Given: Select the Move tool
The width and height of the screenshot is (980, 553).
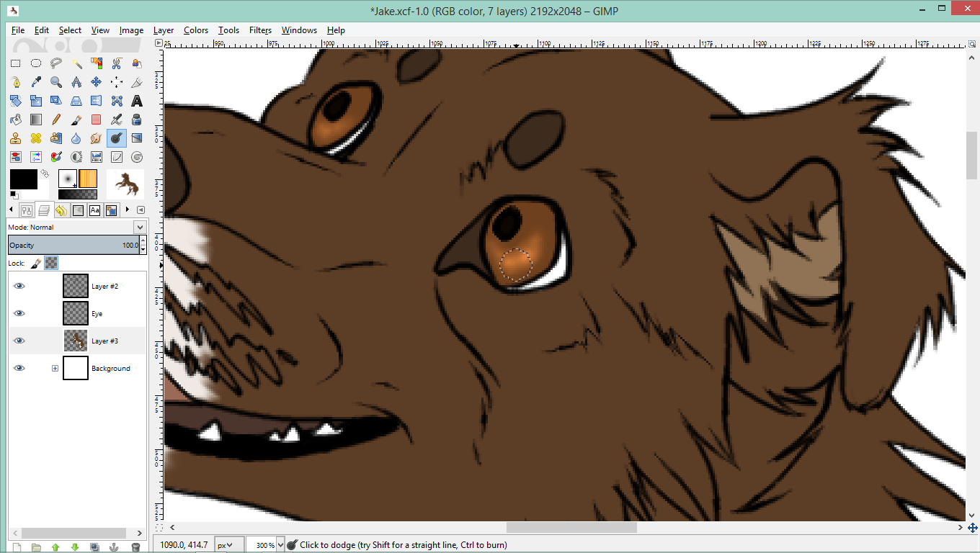Looking at the screenshot, I should pos(97,82).
